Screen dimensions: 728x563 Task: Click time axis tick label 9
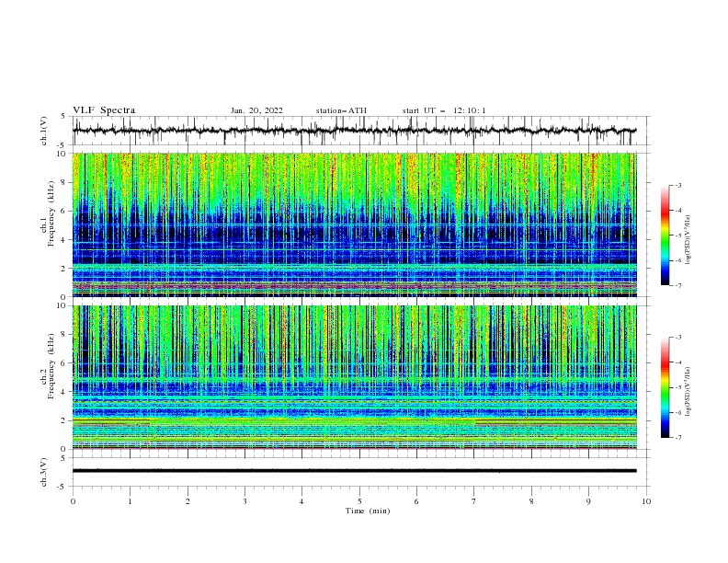point(588,501)
